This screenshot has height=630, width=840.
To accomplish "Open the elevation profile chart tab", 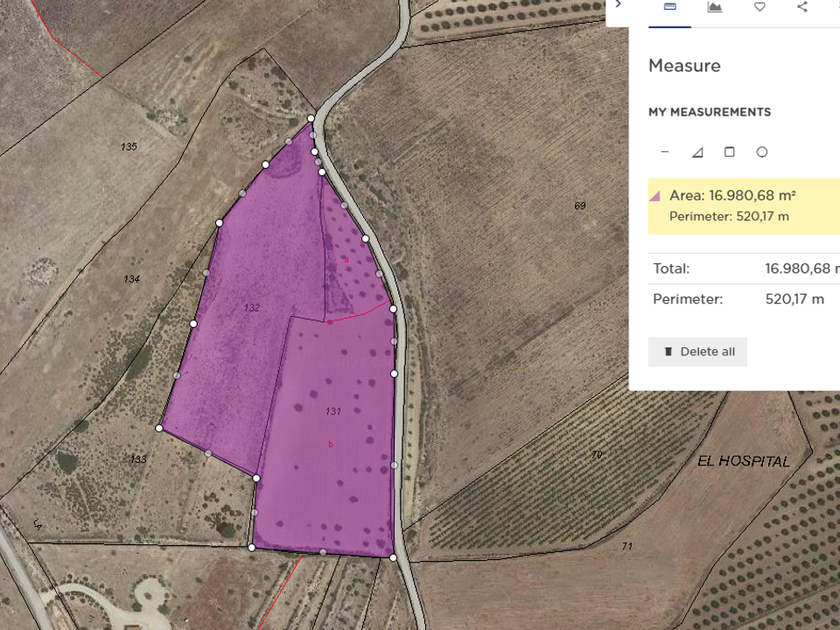I will click(714, 7).
